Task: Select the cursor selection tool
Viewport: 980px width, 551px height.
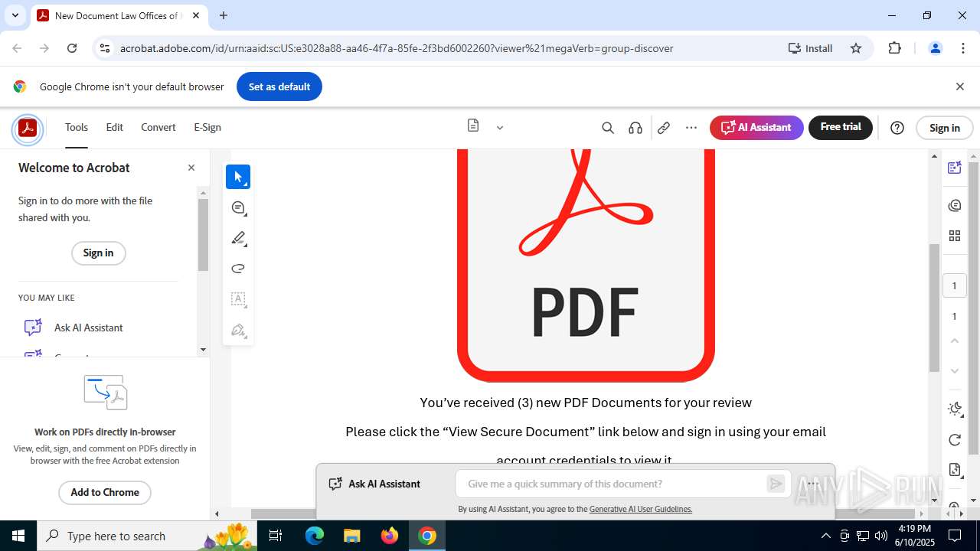Action: tap(238, 177)
